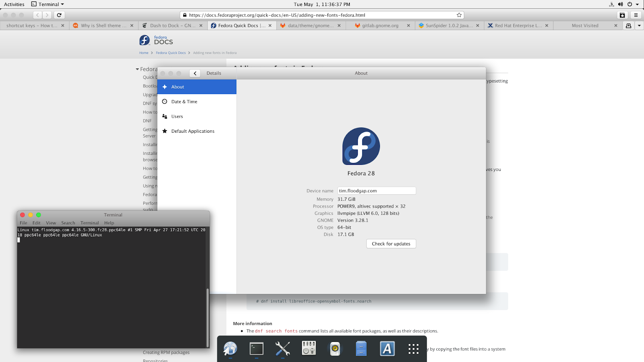Click the Activities button in top bar
644x362 pixels.
14,4
